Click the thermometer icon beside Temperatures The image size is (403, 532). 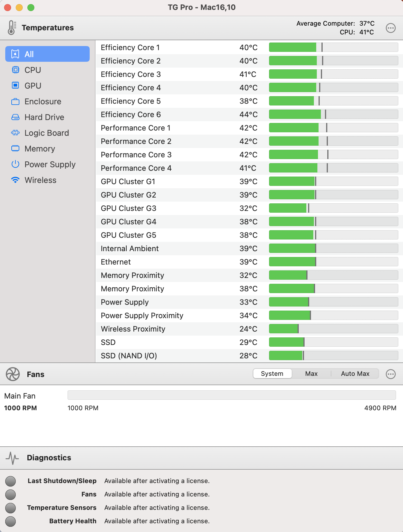(x=12, y=28)
